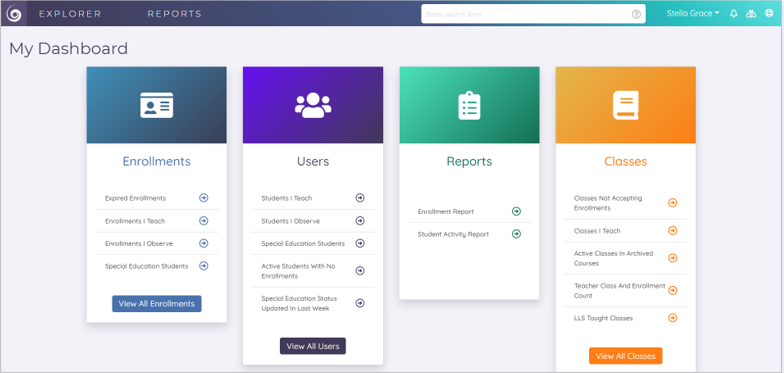The height and width of the screenshot is (373, 784).
Task: Select the LLS Taught Classes text
Action: point(603,318)
